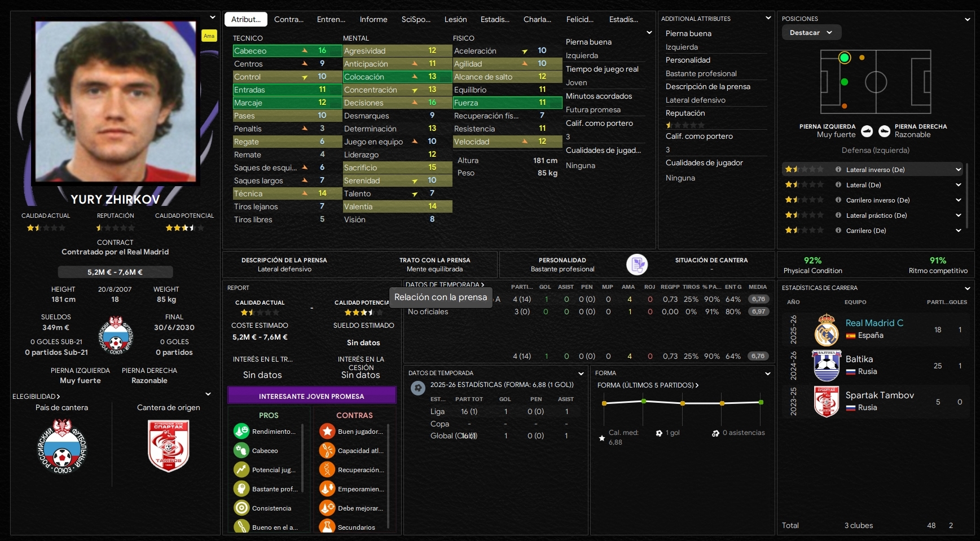Click the football icon beside 2025-26 ESTADÍSTICAS
The width and height of the screenshot is (980, 541).
click(418, 388)
